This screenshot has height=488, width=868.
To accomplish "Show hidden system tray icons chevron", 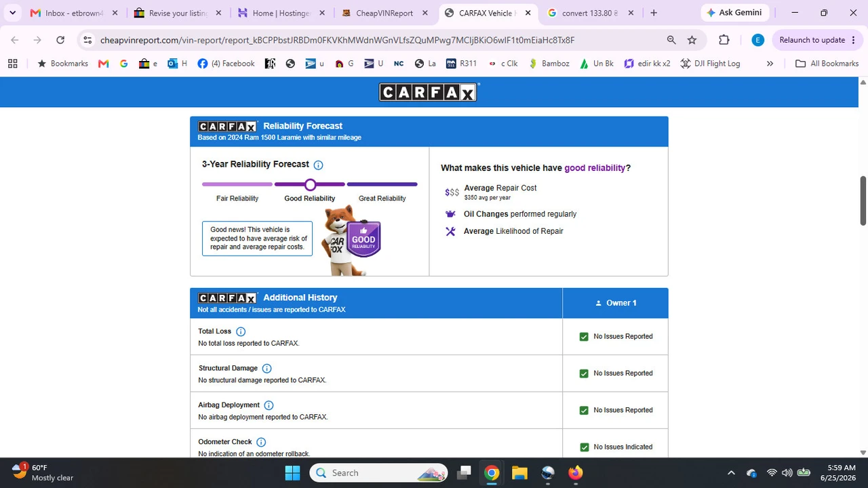I will pyautogui.click(x=731, y=472).
